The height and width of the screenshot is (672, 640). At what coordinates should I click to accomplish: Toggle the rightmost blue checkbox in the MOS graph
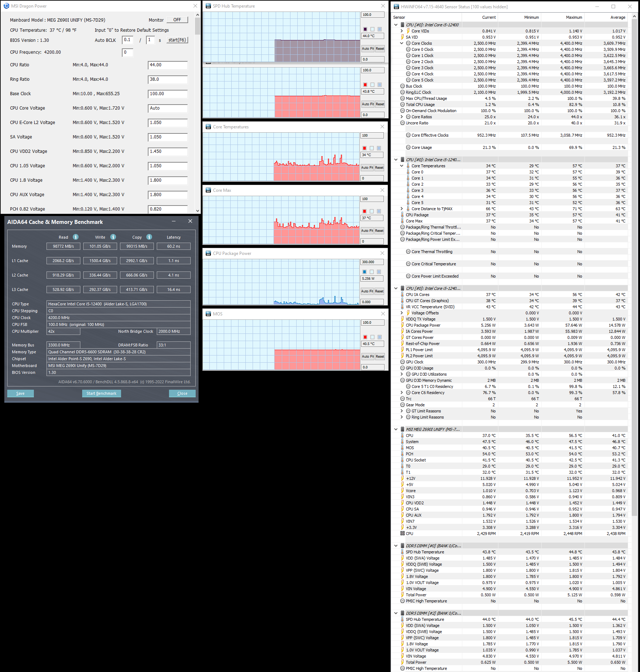[x=379, y=337]
